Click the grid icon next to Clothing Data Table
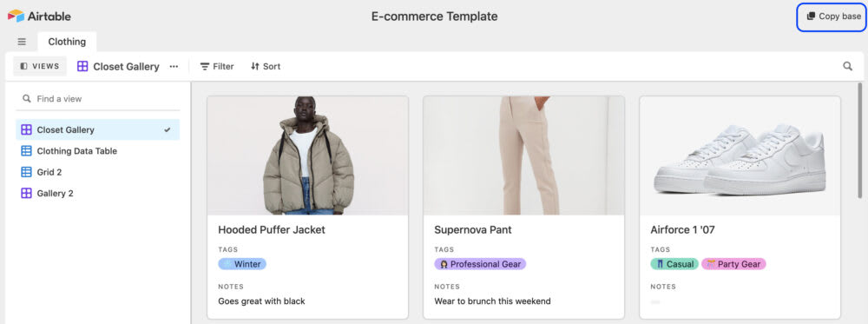The image size is (868, 324). (x=26, y=150)
